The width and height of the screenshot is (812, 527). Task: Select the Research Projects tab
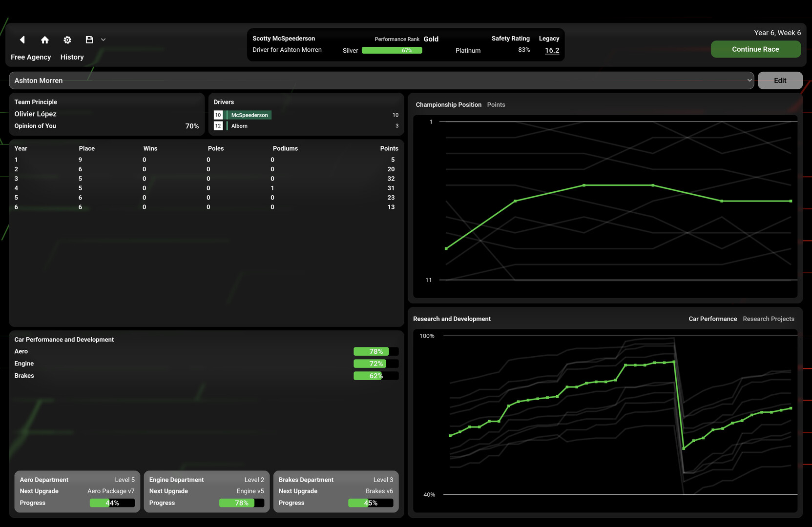pyautogui.click(x=768, y=319)
